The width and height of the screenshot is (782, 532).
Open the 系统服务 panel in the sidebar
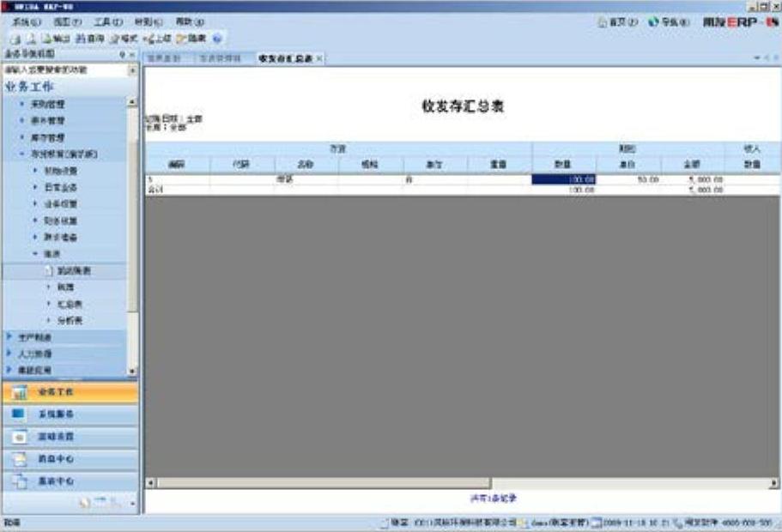pyautogui.click(x=69, y=414)
